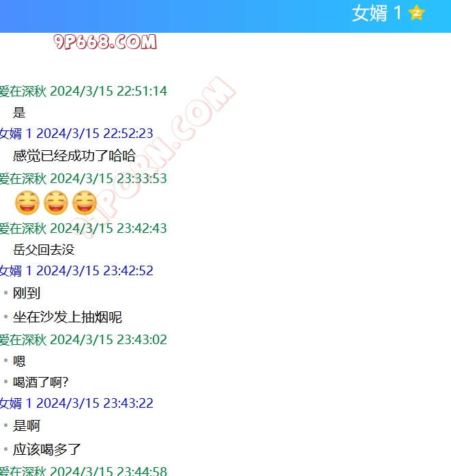Select the 爱在深秋 sender line at 23:42:43
This screenshot has height=476, width=451.
click(x=83, y=228)
